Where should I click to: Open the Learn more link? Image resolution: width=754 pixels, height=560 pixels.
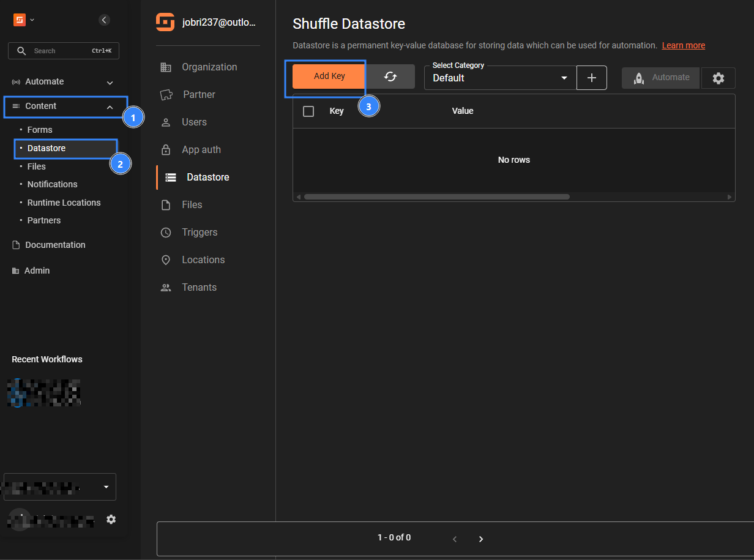(x=684, y=45)
